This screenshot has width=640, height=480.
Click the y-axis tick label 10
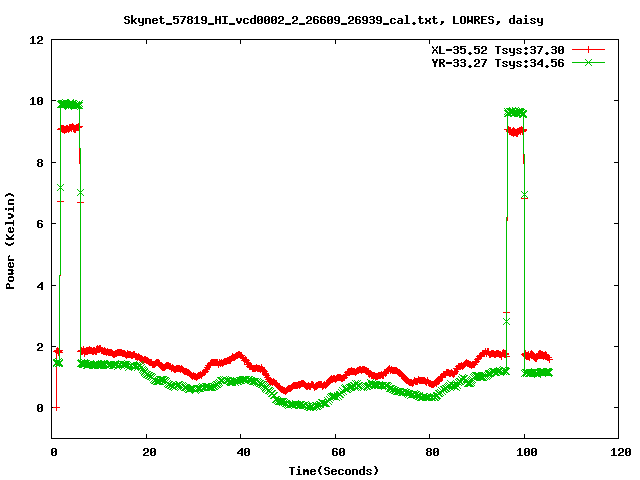pos(37,101)
